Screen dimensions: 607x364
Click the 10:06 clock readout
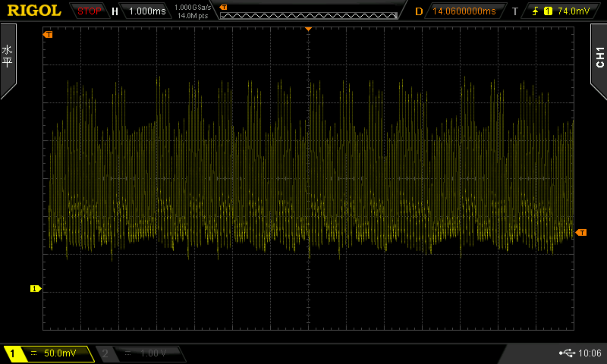click(590, 353)
